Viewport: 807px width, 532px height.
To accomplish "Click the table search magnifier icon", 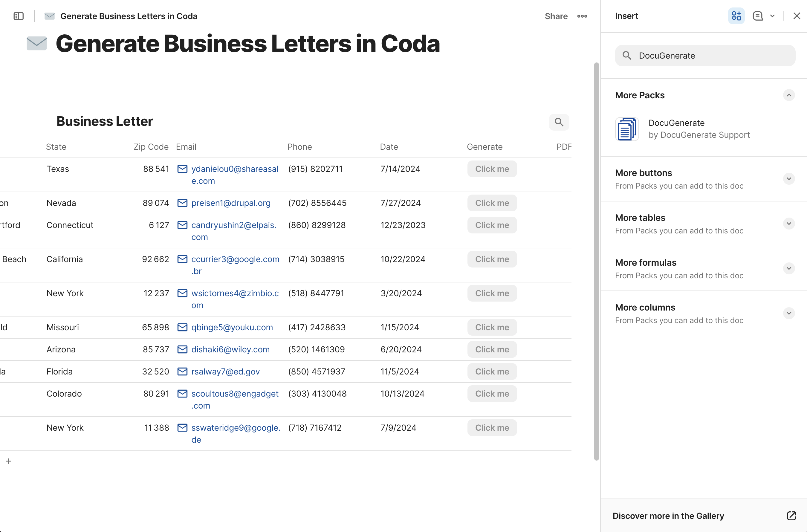I will tap(559, 122).
